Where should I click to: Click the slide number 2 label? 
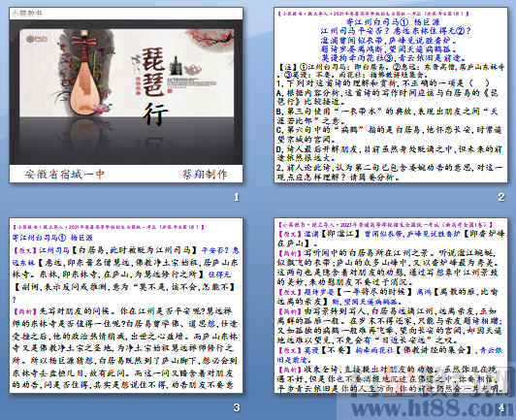pyautogui.click(x=500, y=197)
